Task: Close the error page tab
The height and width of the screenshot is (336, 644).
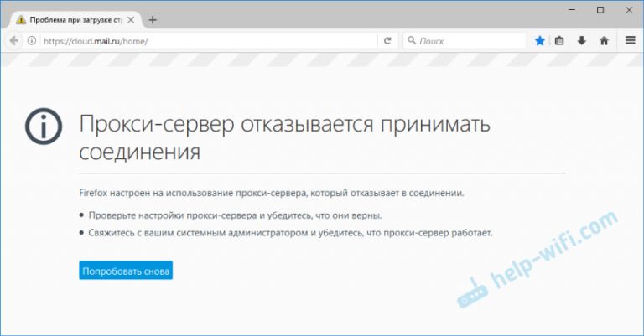Action: pyautogui.click(x=131, y=20)
